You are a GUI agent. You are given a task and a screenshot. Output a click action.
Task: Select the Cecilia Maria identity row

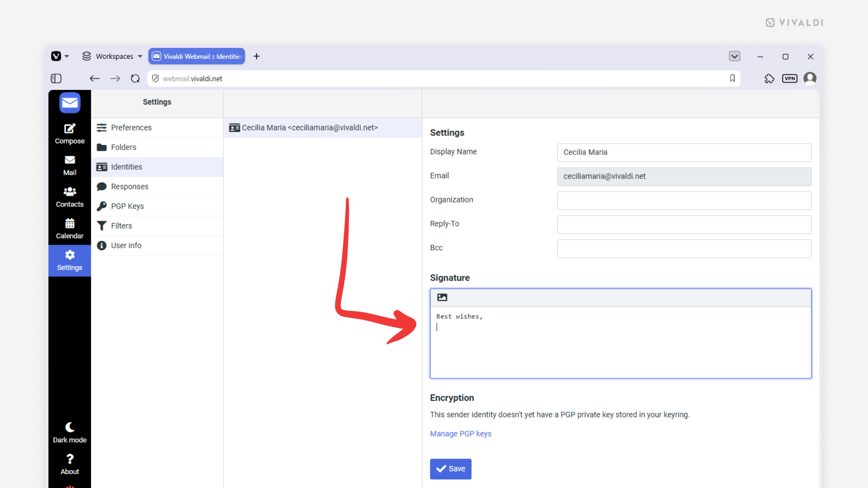(323, 128)
